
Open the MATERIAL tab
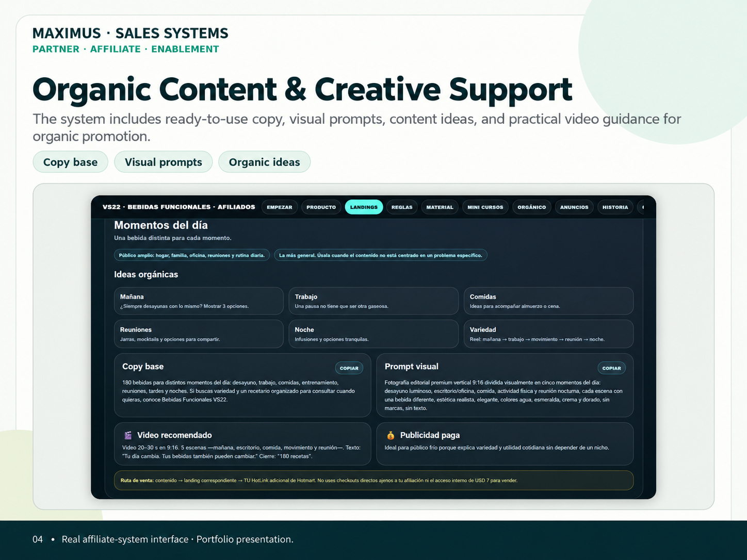pyautogui.click(x=440, y=207)
